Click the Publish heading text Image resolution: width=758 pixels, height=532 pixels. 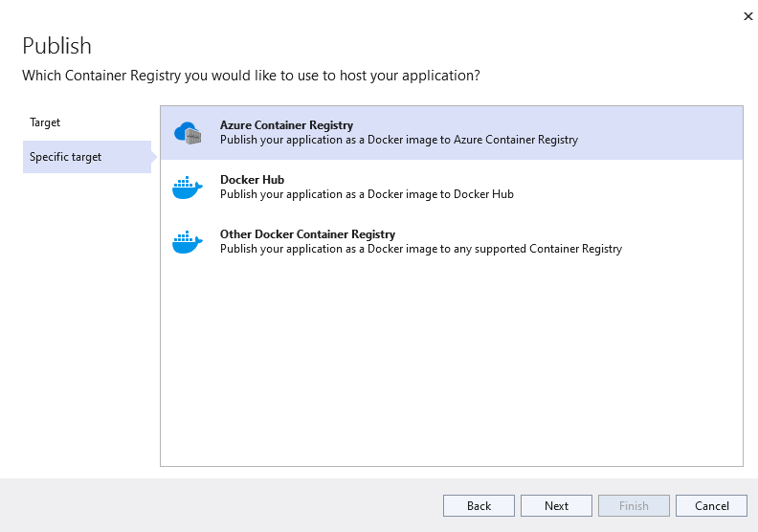[x=56, y=46]
